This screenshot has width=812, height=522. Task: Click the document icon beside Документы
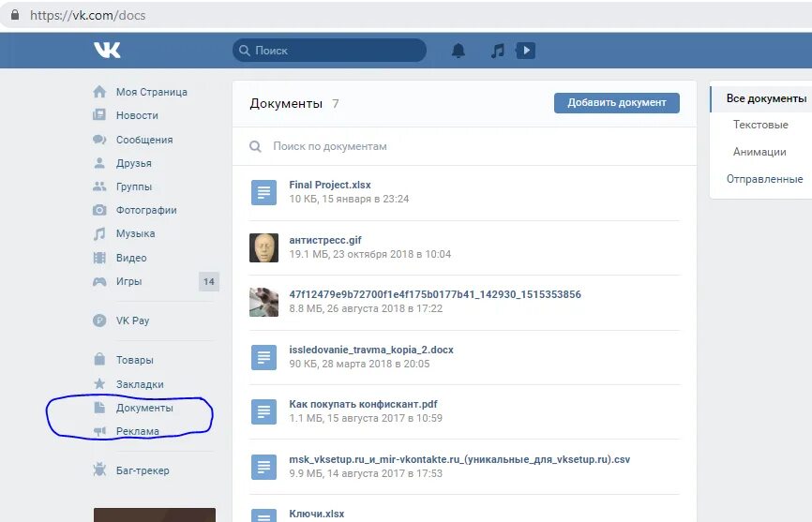tap(99, 407)
